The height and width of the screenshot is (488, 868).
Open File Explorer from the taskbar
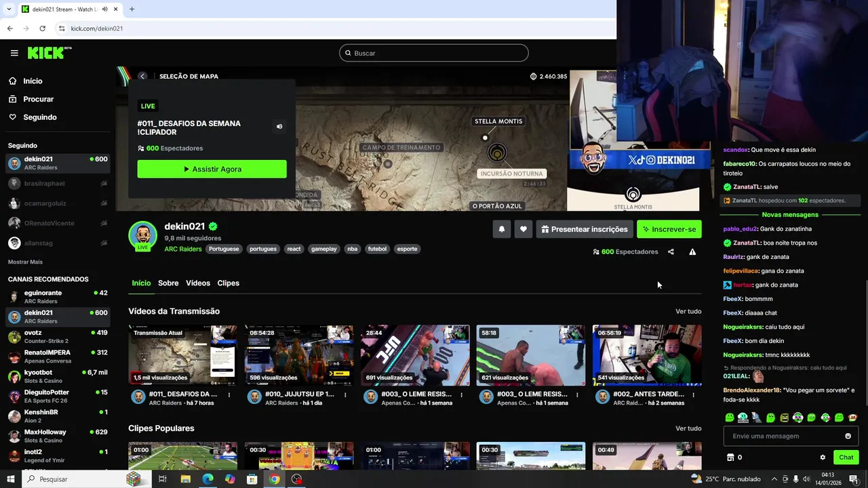[185, 479]
